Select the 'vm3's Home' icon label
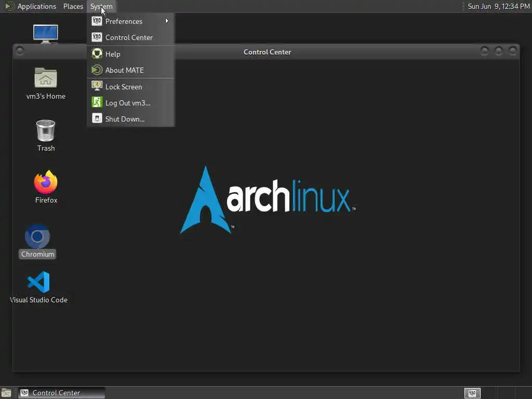Image resolution: width=532 pixels, height=399 pixels. [46, 96]
